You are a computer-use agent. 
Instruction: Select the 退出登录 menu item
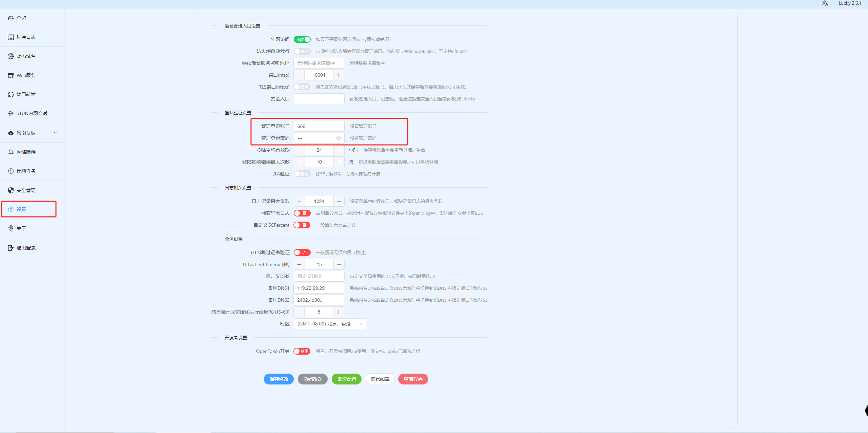pyautogui.click(x=26, y=248)
